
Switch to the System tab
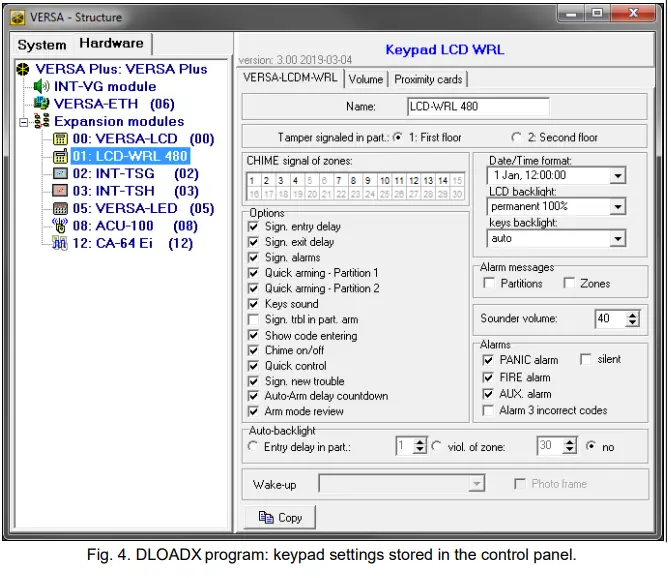(x=42, y=44)
